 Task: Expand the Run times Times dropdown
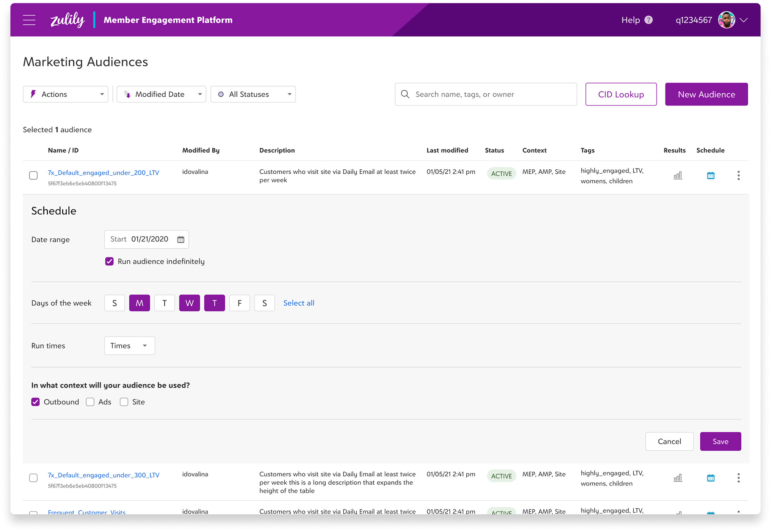tap(129, 346)
